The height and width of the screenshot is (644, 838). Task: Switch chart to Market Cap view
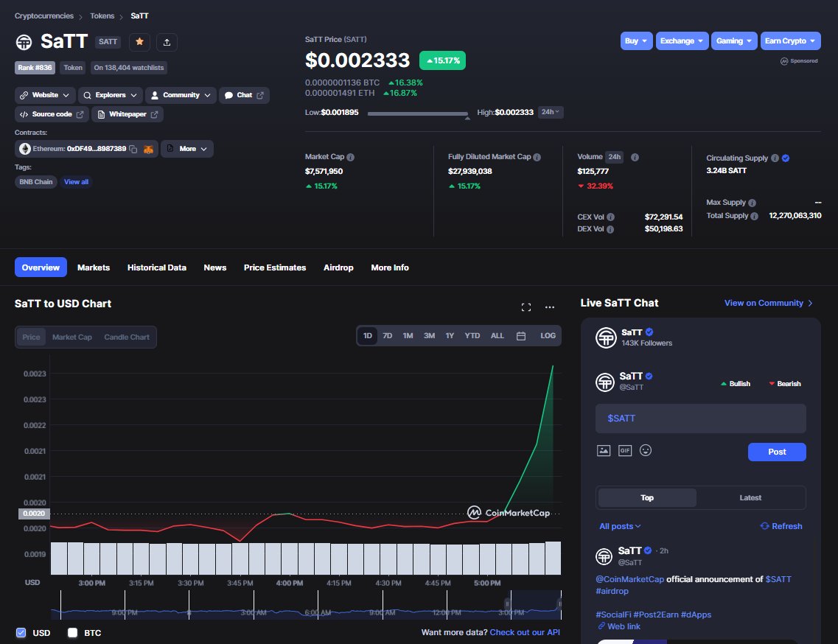tap(72, 337)
